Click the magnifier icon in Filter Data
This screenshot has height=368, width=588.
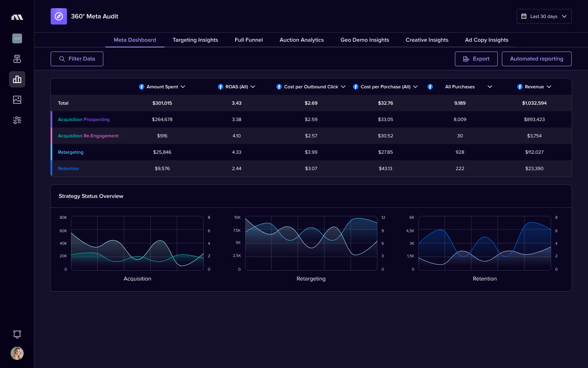62,59
